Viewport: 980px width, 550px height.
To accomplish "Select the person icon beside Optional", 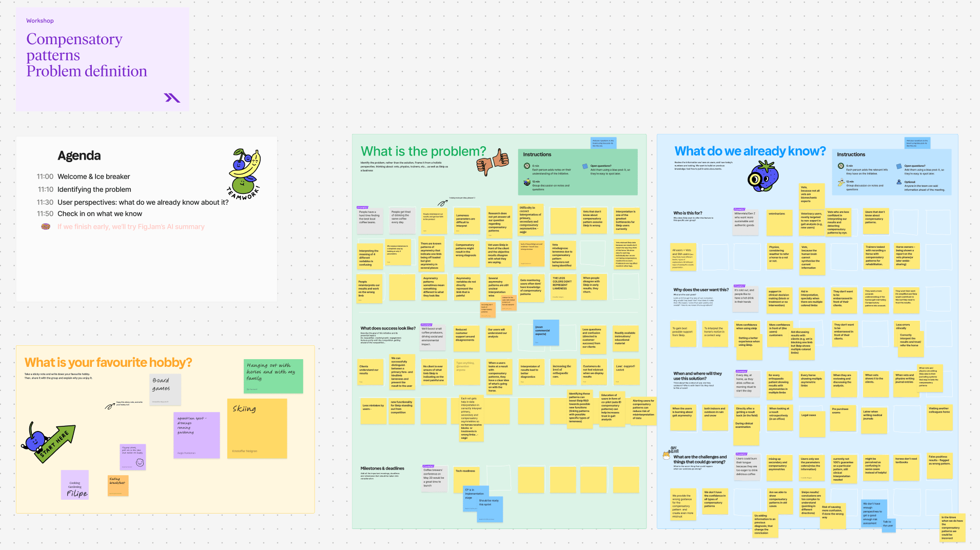I will (x=899, y=182).
